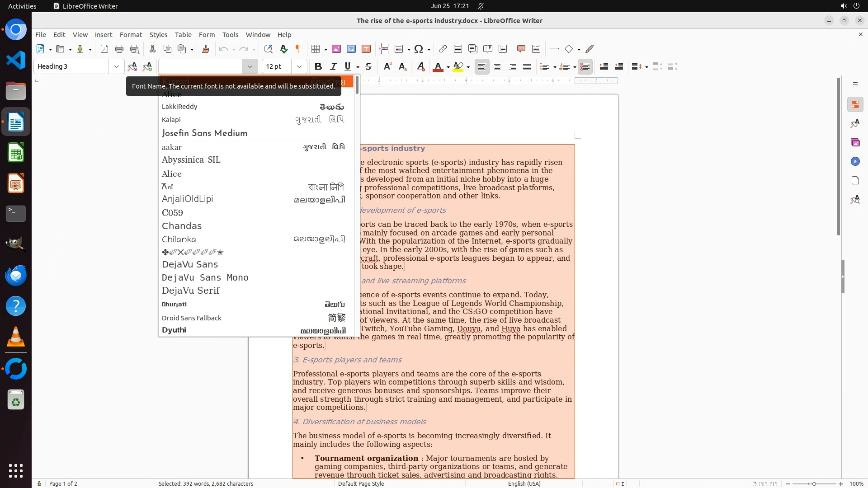Open the font size dropdown

click(x=299, y=66)
